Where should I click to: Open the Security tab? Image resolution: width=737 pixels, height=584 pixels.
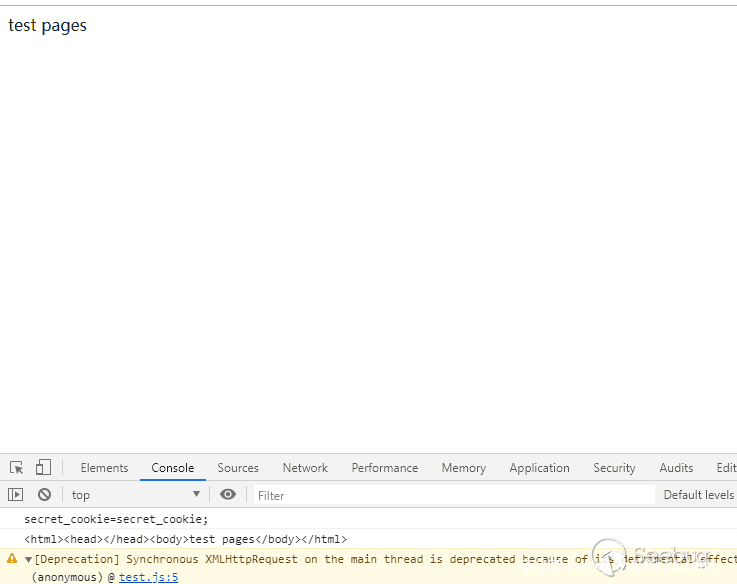point(614,468)
